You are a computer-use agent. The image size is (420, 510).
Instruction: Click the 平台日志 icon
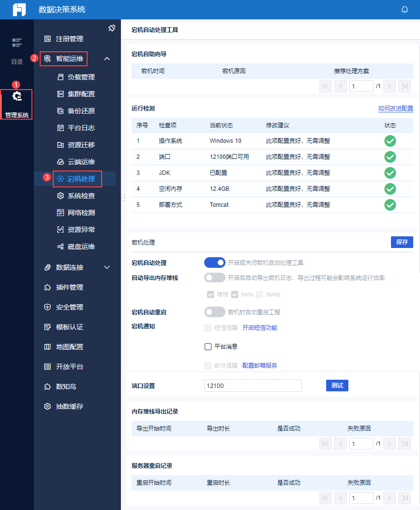(x=60, y=128)
